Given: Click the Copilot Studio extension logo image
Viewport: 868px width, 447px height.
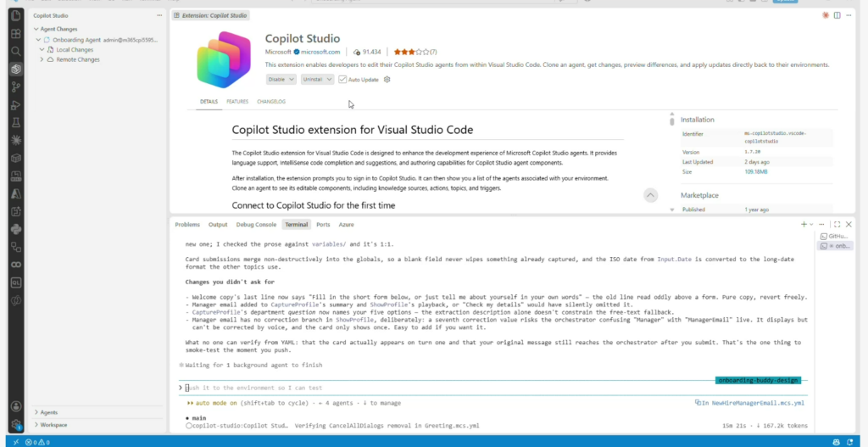Looking at the screenshot, I should (224, 60).
